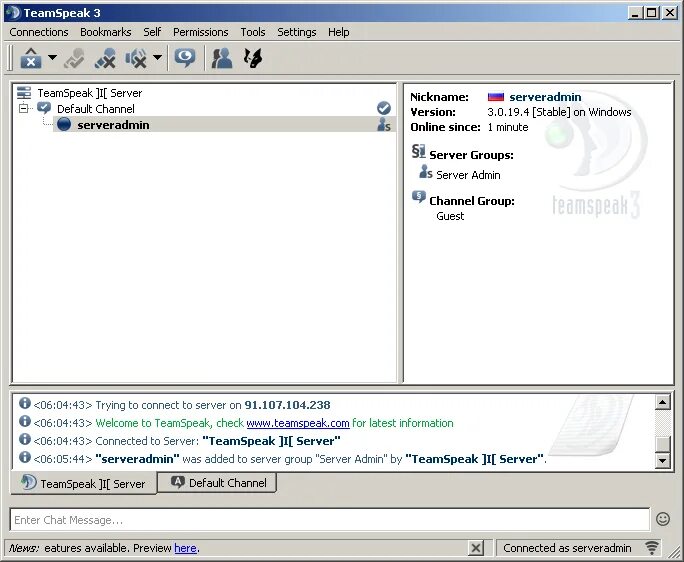Click the wolf-shaped toolbar icon
This screenshot has height=562, width=684.
[253, 58]
